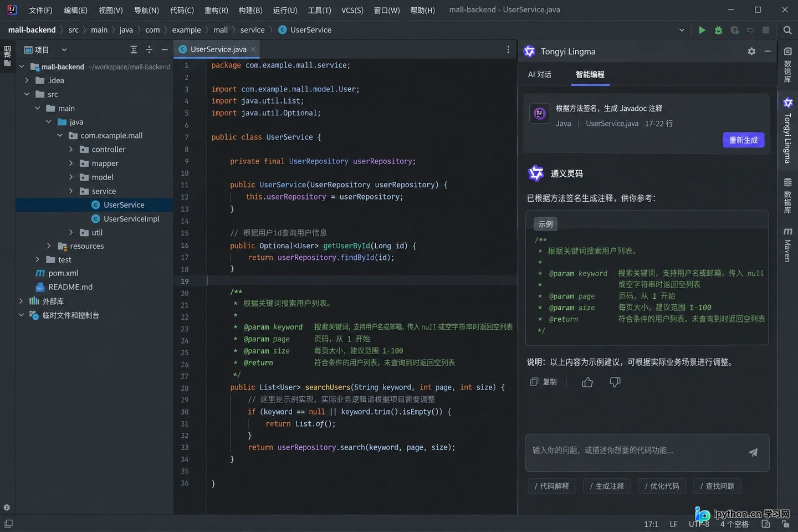Switch to the AI 对话 tab
Screen dimensions: 798x532
coord(539,74)
